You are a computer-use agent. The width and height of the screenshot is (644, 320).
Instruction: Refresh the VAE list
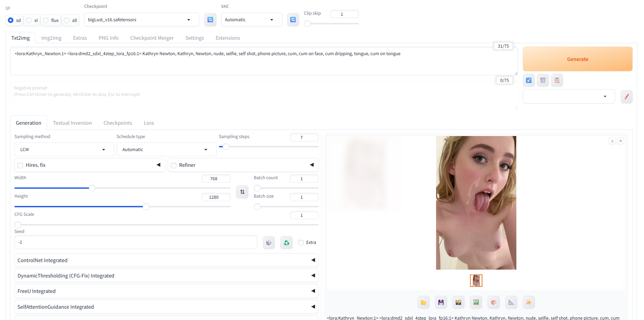point(293,20)
